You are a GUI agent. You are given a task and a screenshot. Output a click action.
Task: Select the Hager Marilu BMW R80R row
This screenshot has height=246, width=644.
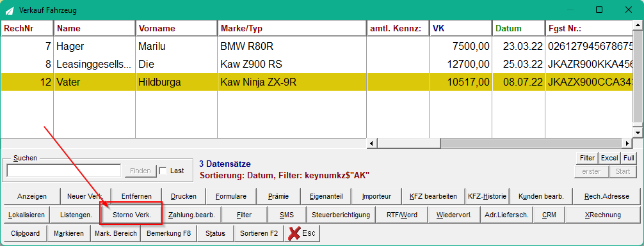(316, 46)
